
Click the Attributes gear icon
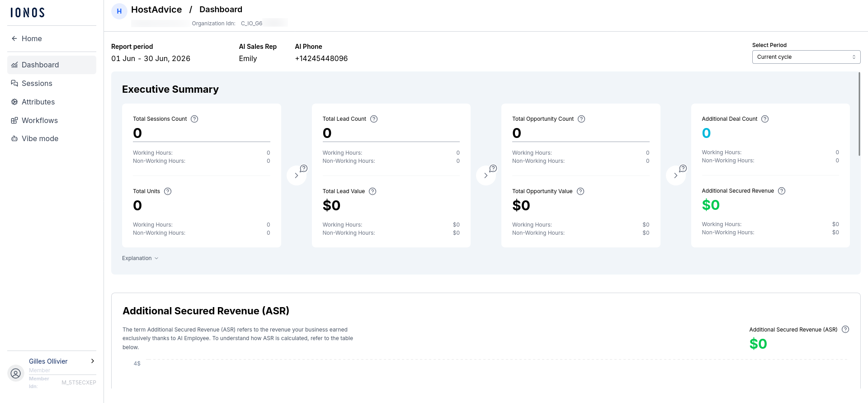coord(14,102)
